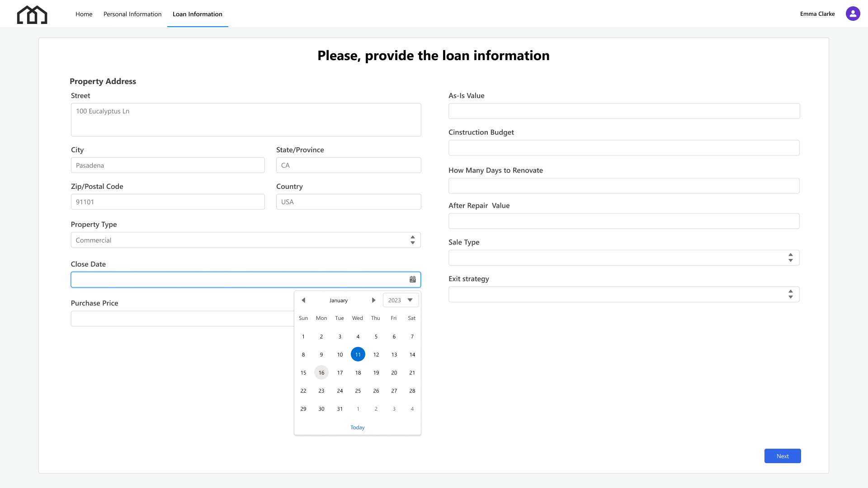Click the calendar icon in Close Date
The height and width of the screenshot is (488, 868).
[x=412, y=280]
